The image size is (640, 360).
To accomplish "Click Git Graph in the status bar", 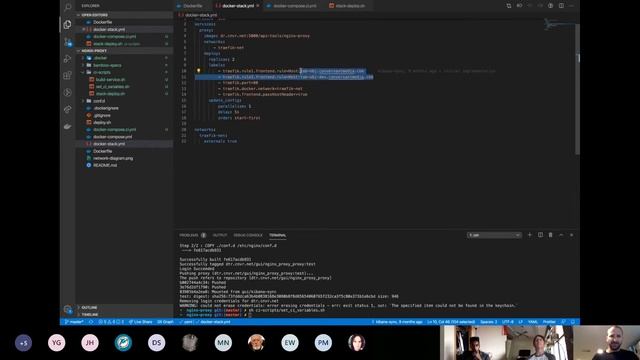I will click(165, 322).
